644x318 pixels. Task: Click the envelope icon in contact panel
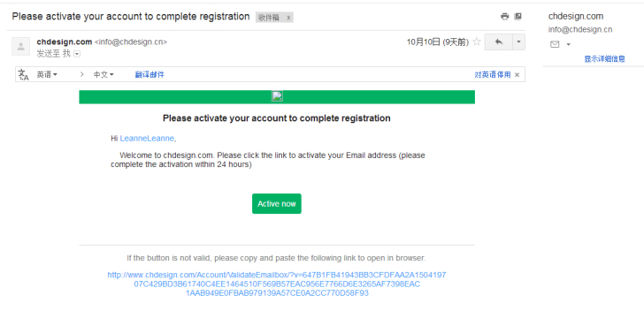pos(555,44)
